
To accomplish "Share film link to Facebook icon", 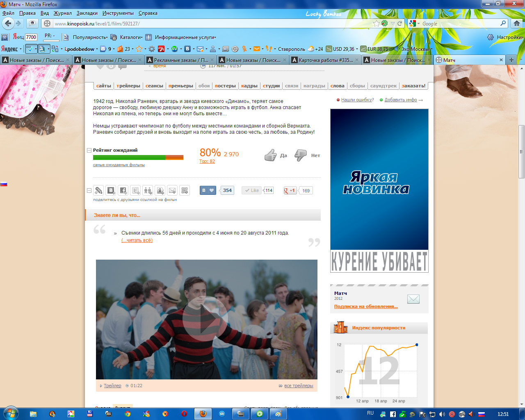I will 123,190.
